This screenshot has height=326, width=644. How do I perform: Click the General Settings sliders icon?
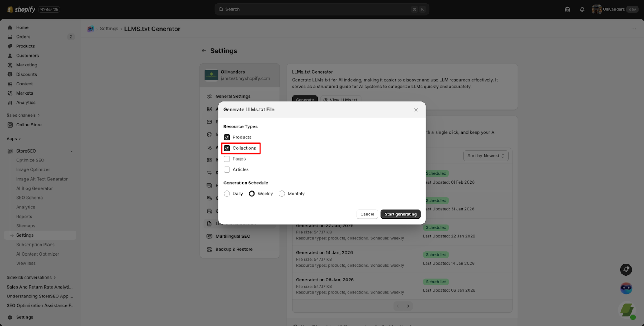[209, 97]
